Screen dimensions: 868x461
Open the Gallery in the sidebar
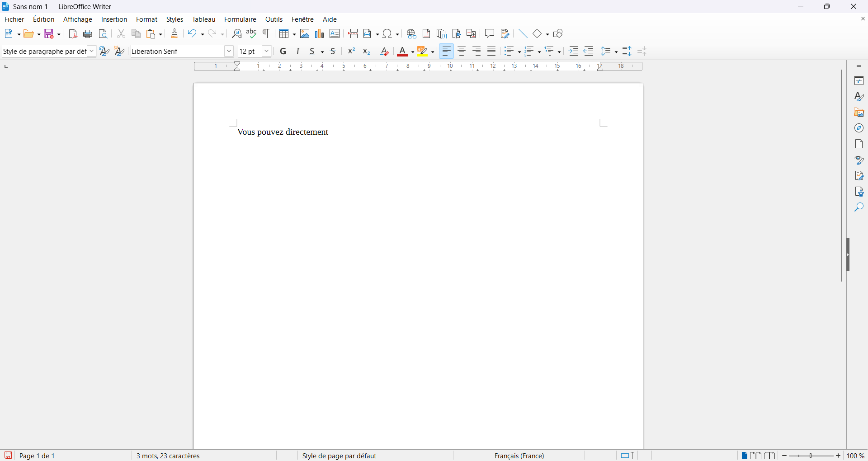[859, 113]
